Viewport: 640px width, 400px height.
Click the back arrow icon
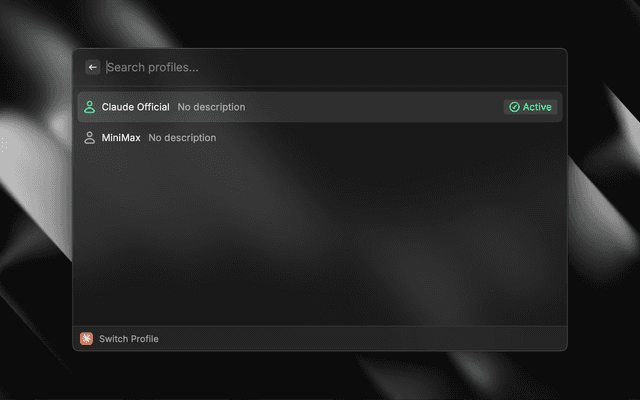[93, 67]
